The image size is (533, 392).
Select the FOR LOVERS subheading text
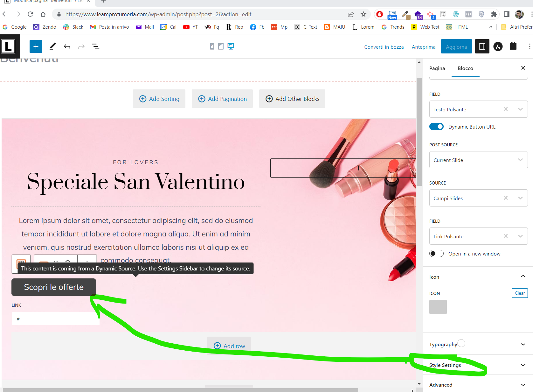point(136,162)
